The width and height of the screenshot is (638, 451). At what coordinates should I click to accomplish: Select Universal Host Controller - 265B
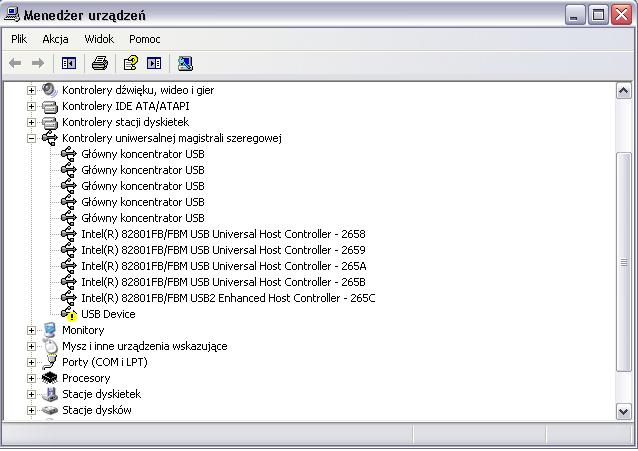[x=223, y=282]
